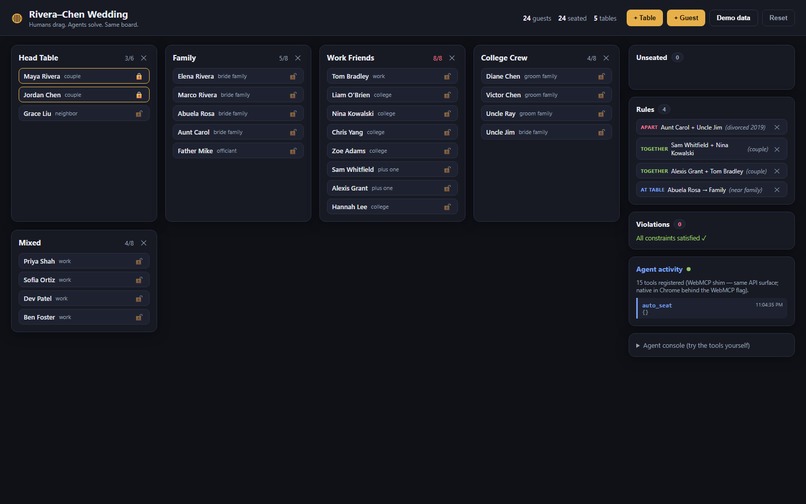806x504 pixels.
Task: Click the Rules panel heading
Action: 645,109
